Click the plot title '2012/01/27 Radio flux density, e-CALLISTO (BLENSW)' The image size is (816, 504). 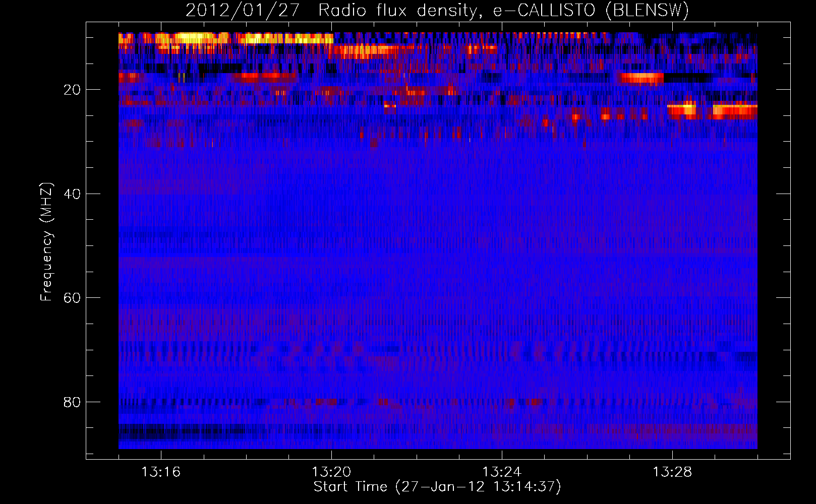(x=437, y=11)
